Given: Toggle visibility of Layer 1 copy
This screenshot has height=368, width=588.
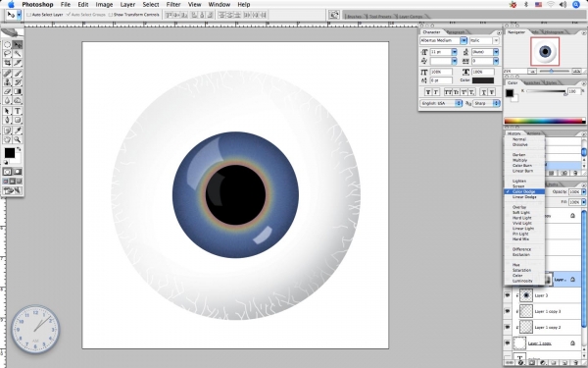Looking at the screenshot, I should [x=508, y=342].
